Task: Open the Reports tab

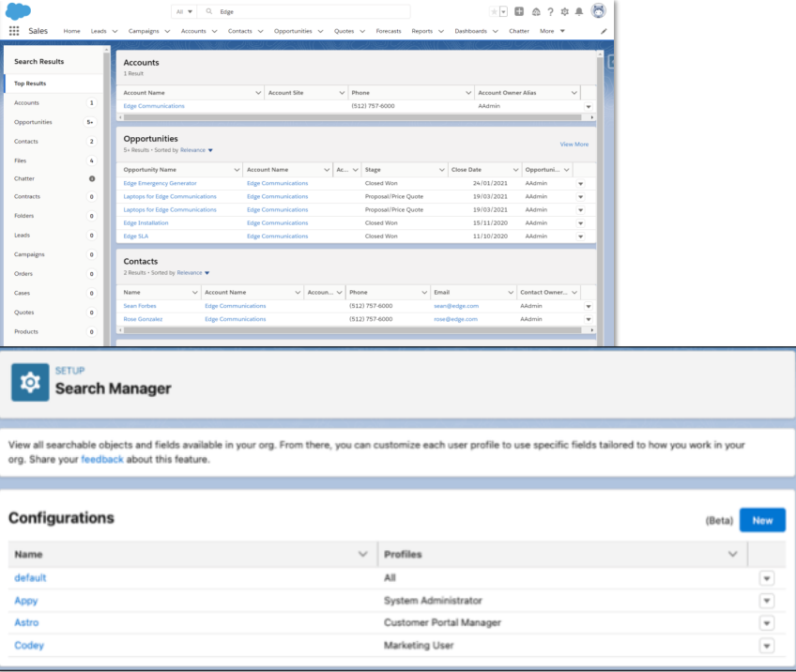Action: click(x=421, y=31)
